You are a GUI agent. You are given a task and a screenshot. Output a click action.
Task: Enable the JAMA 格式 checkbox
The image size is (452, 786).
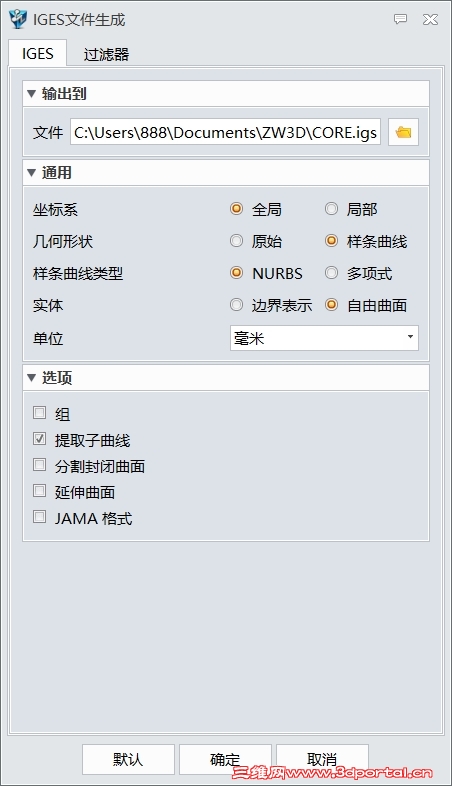(40, 516)
